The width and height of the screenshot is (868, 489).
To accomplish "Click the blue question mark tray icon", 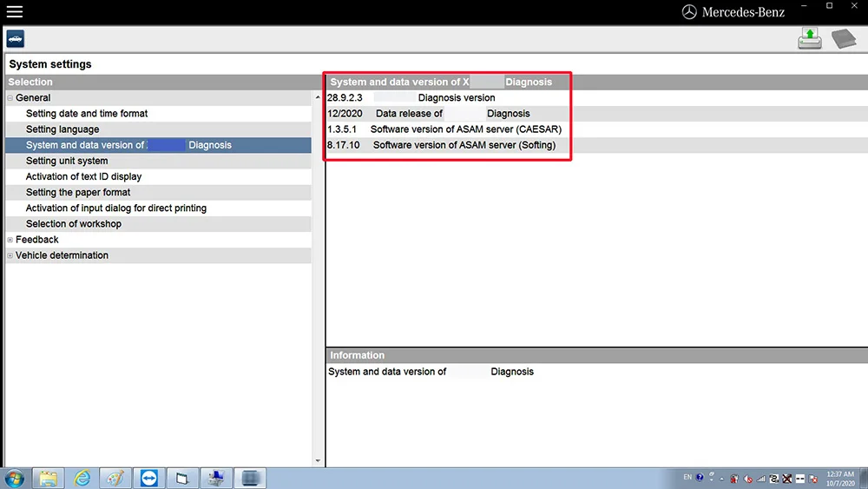I will click(x=700, y=478).
